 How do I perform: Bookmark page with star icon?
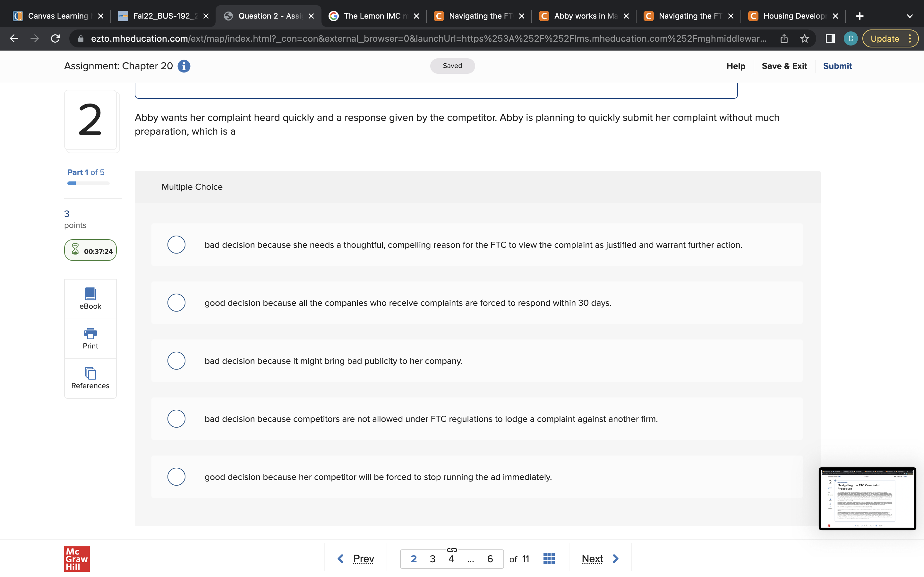click(805, 38)
